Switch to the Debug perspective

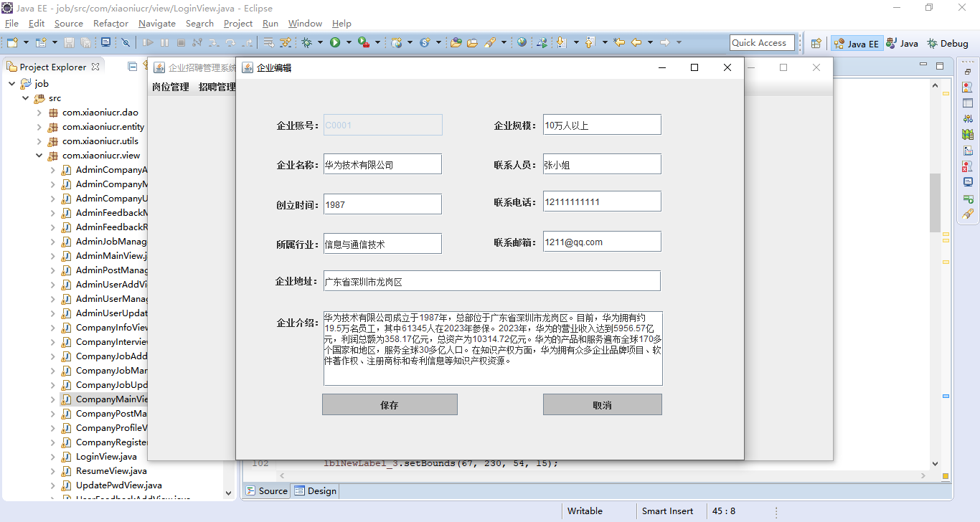coord(948,43)
